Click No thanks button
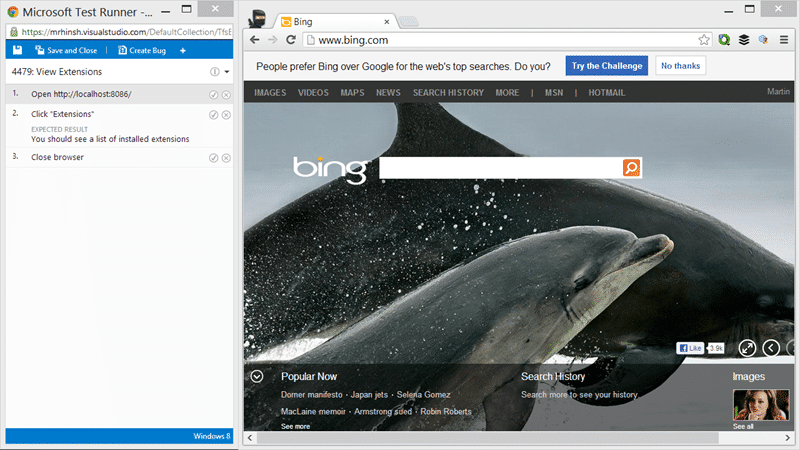 (681, 66)
